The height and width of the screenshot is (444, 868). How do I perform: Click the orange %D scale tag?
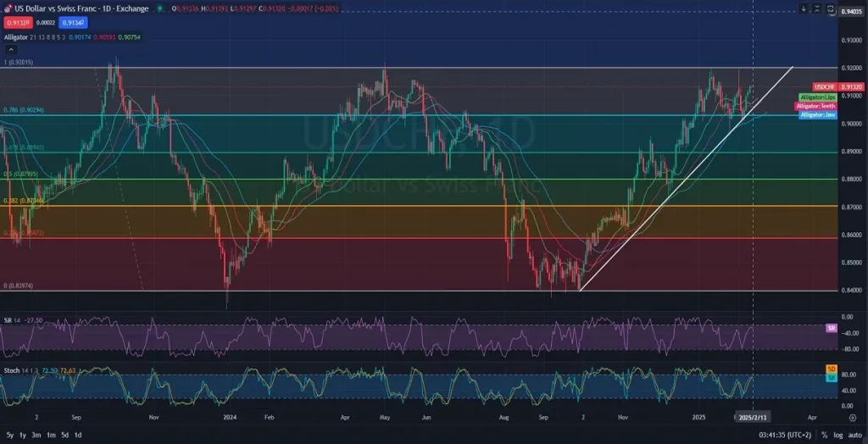click(831, 369)
